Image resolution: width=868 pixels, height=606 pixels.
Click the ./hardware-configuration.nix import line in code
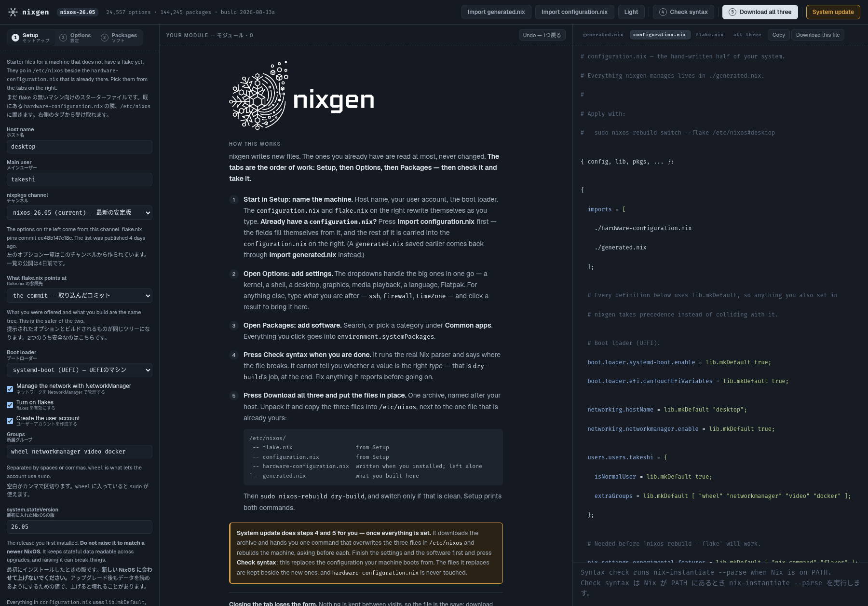coord(643,228)
